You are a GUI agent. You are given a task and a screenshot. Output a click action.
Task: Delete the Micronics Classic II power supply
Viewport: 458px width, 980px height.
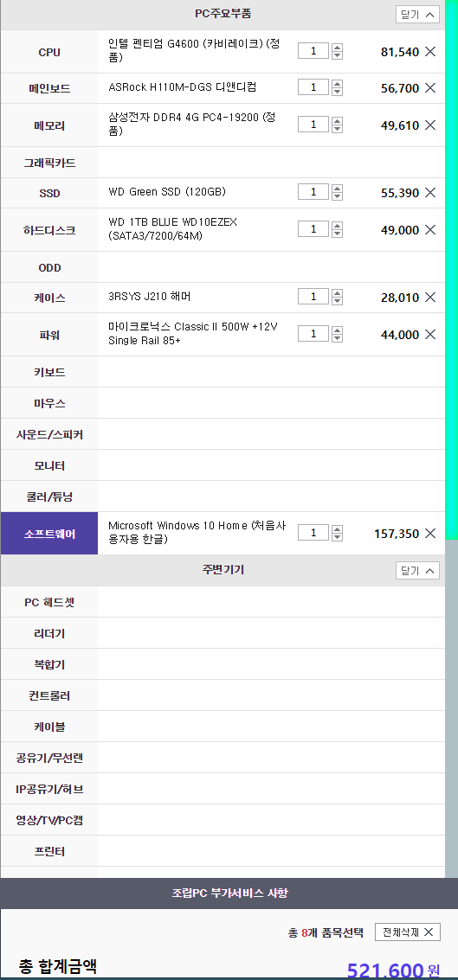tap(429, 335)
